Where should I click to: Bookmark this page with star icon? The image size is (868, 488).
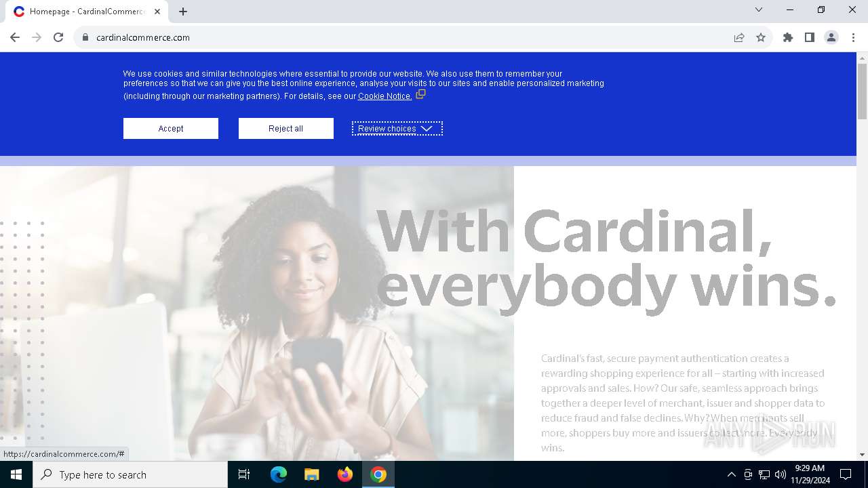[x=761, y=37]
